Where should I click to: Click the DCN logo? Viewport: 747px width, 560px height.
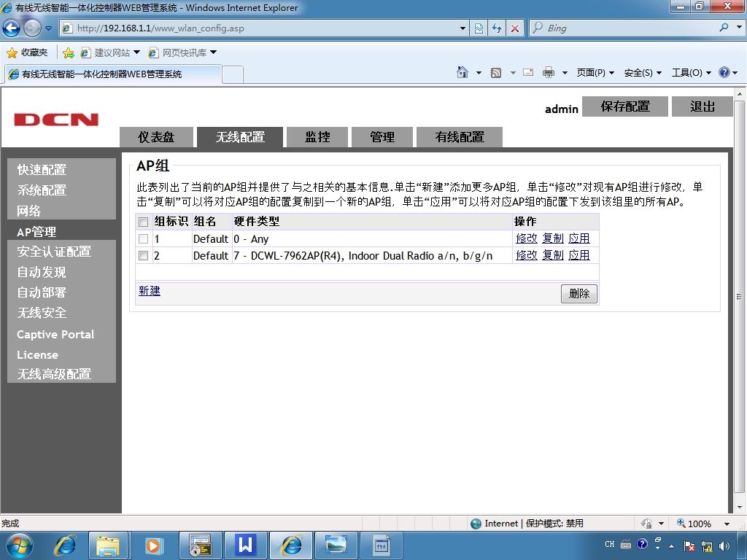56,119
